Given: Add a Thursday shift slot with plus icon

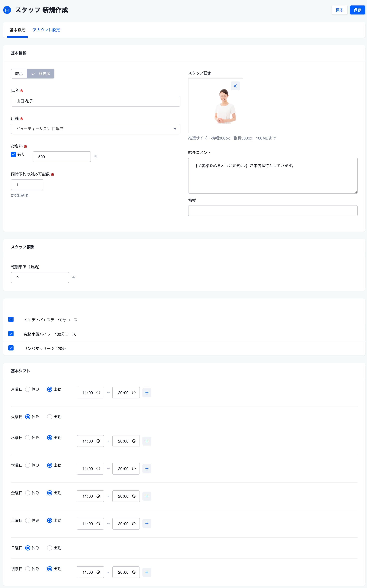Looking at the screenshot, I should (147, 468).
